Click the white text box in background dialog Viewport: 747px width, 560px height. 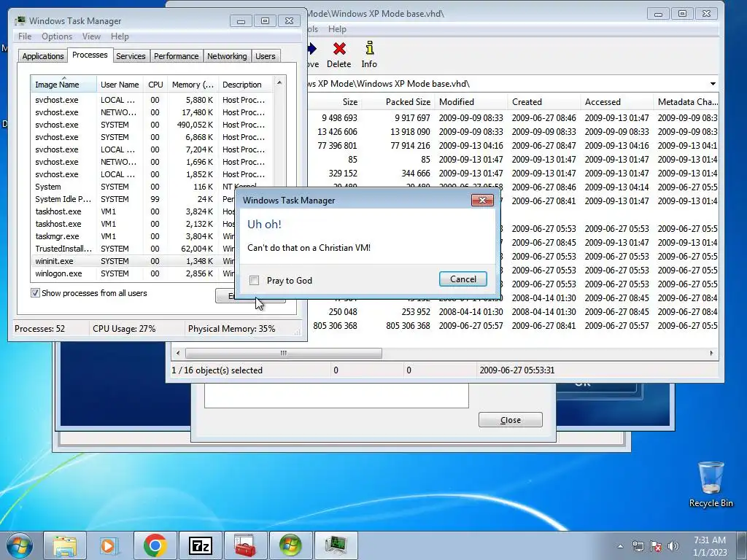(336, 395)
